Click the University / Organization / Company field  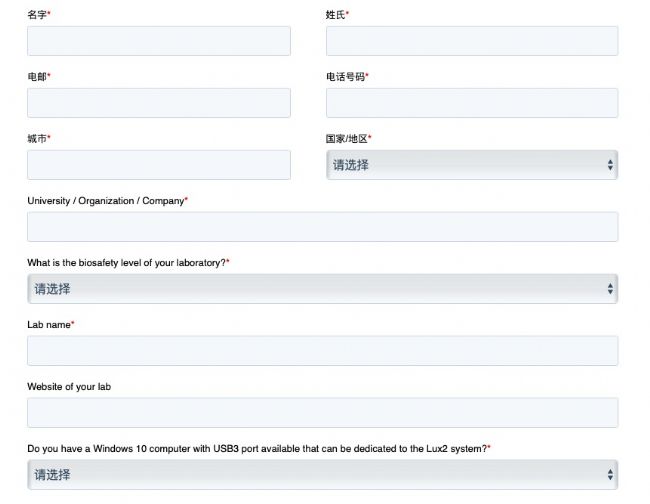tap(323, 227)
